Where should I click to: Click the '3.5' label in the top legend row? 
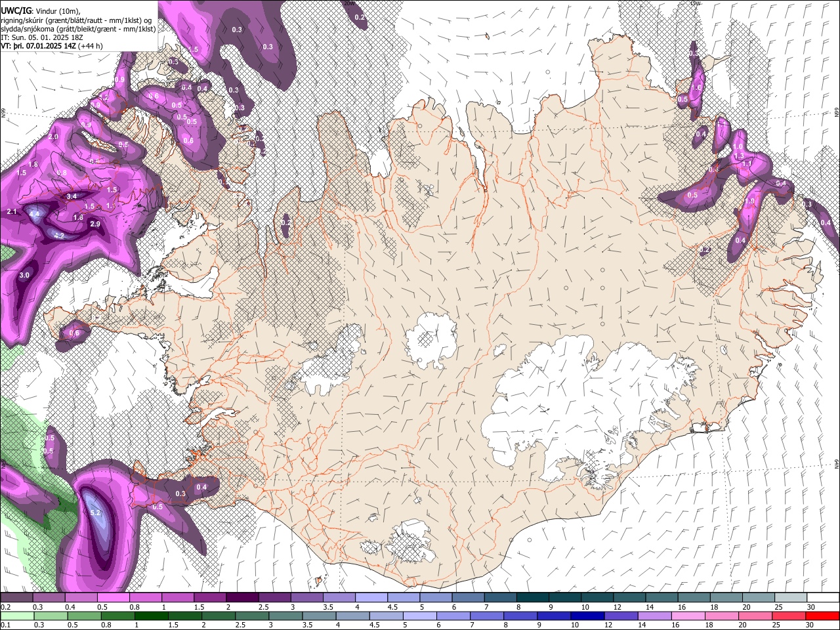327,607
